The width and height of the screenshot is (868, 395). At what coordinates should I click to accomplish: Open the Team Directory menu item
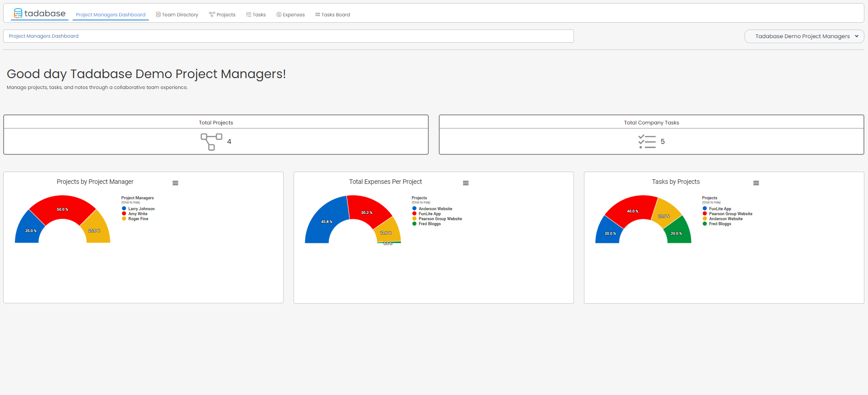coord(177,15)
